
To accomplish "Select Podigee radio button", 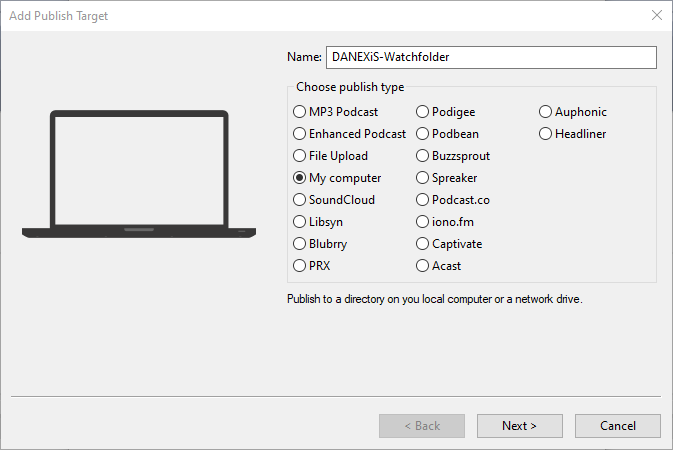I will click(x=423, y=112).
